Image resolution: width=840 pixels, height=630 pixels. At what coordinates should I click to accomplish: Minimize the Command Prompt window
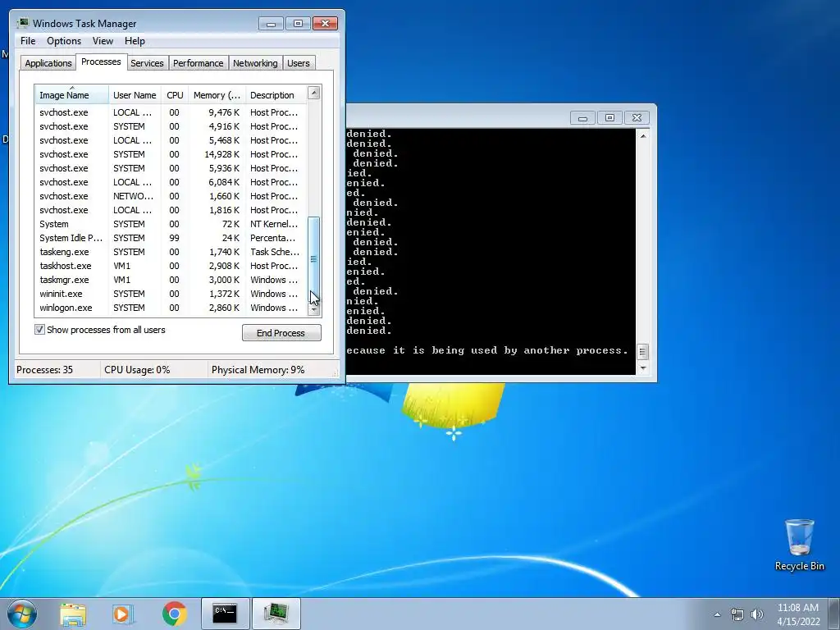point(583,118)
